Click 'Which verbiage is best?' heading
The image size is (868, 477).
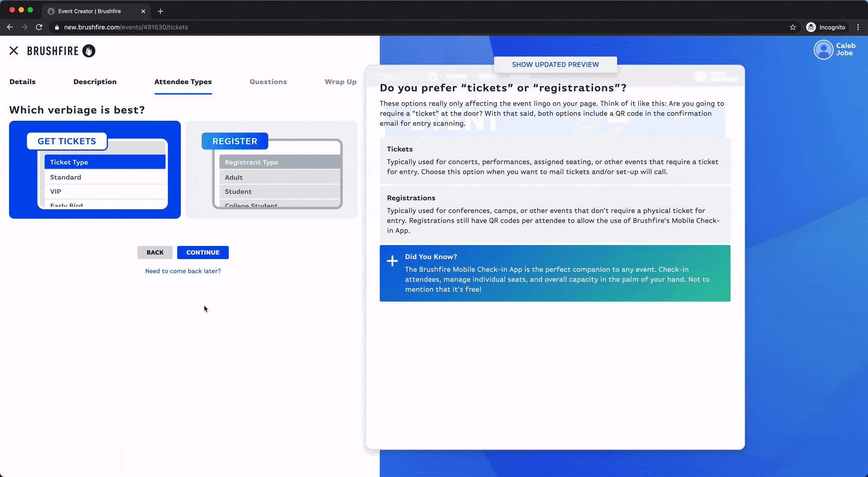click(77, 110)
